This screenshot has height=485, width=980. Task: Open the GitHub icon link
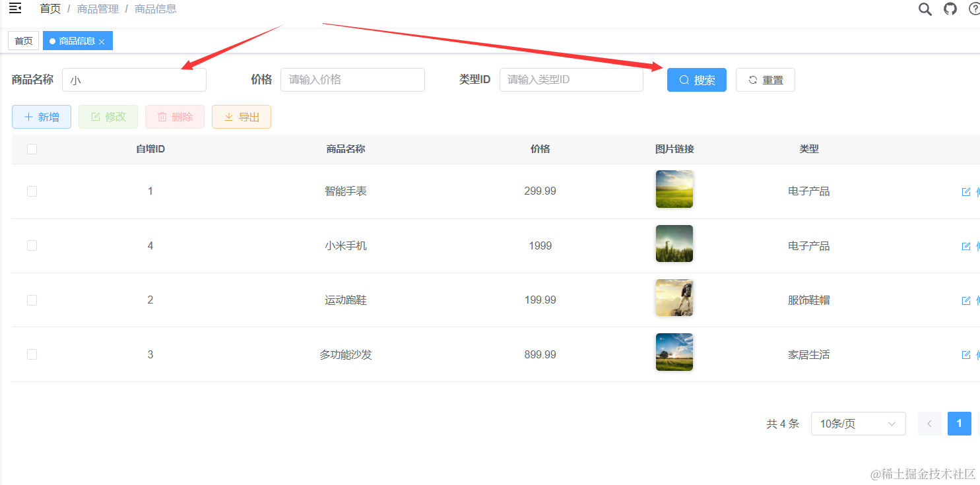click(950, 9)
